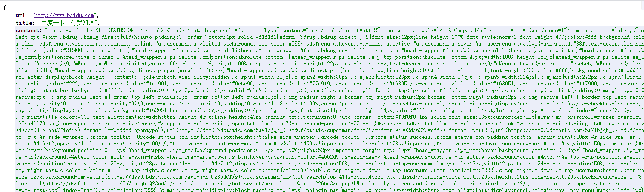The width and height of the screenshot is (644, 192).
Task: Click the "content" key name
Action: tap(27, 30)
